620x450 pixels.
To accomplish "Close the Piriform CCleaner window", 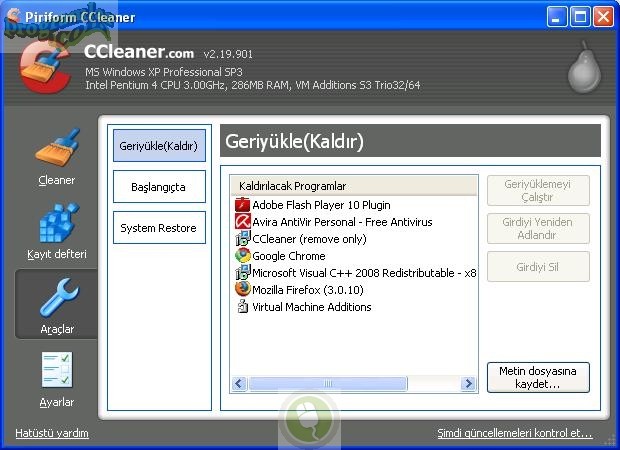I will (603, 17).
